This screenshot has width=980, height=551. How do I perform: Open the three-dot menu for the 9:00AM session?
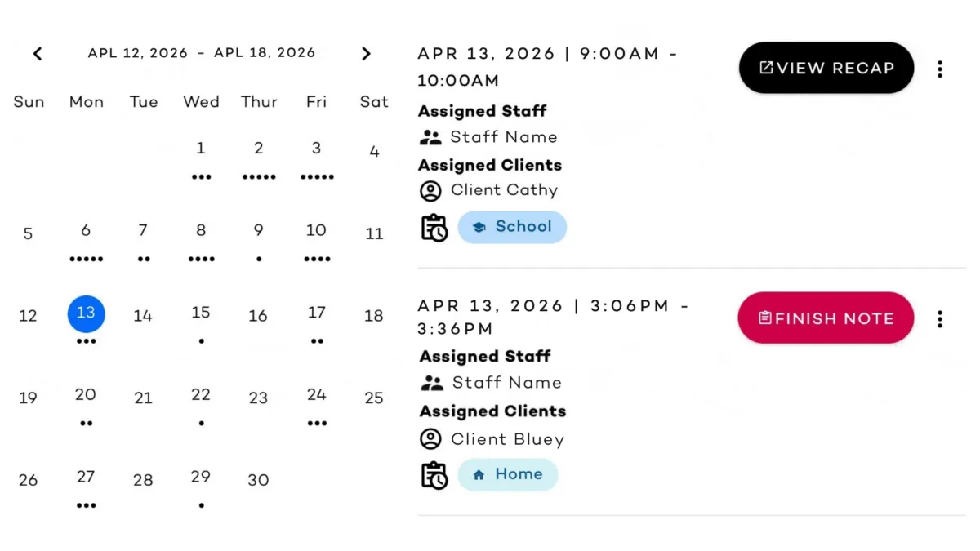point(940,69)
